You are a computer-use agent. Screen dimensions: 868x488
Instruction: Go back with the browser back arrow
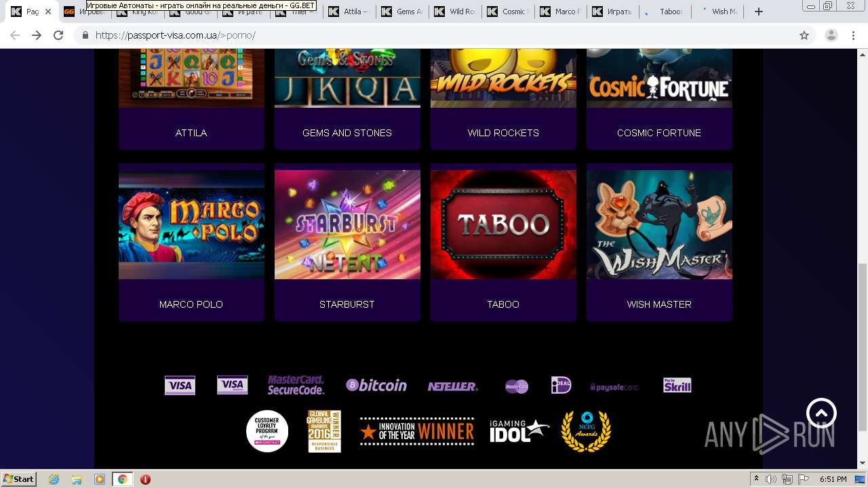point(15,35)
